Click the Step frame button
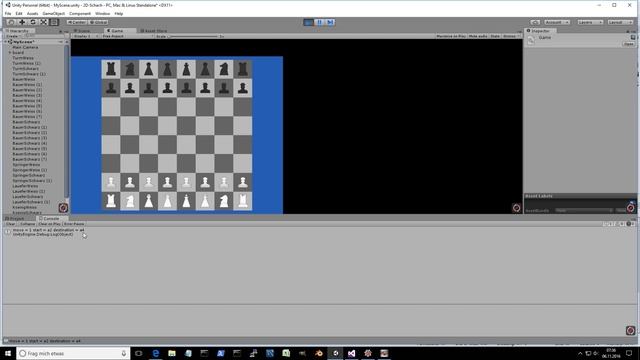Screen dimensions: 640x360 (330, 22)
